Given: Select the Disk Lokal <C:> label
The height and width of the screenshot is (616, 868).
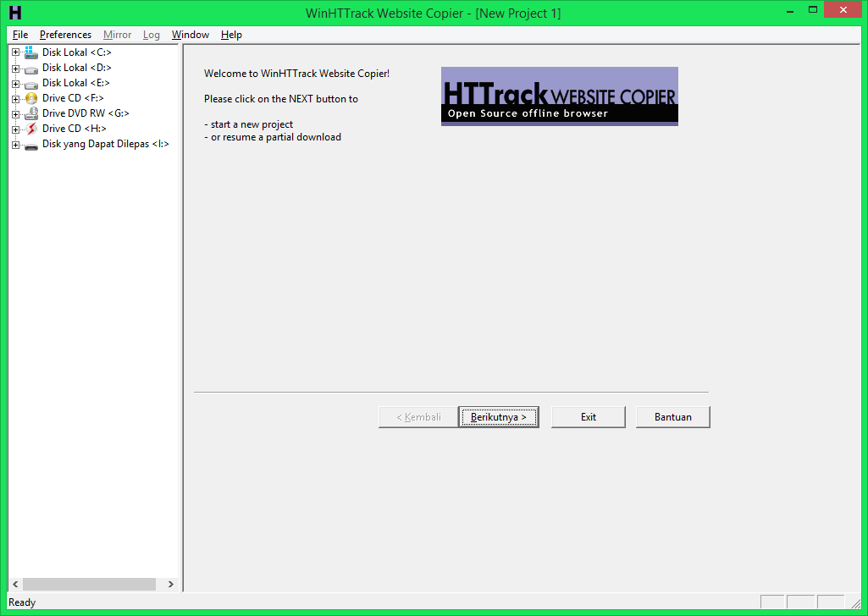Looking at the screenshot, I should tap(77, 52).
